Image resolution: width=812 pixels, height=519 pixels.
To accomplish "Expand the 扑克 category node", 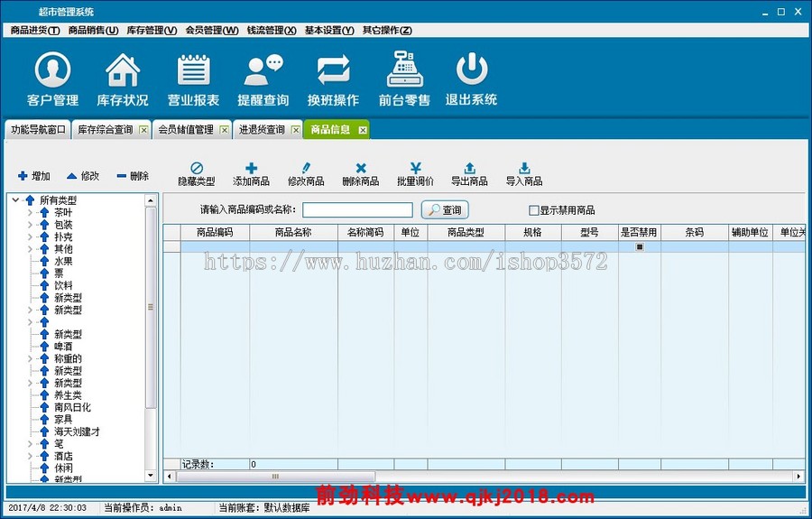I will pos(30,236).
